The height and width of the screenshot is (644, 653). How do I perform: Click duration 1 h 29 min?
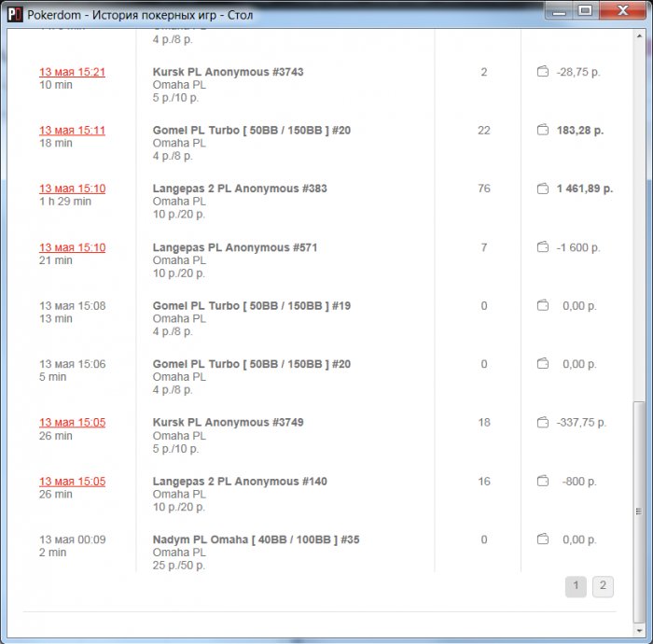click(65, 202)
